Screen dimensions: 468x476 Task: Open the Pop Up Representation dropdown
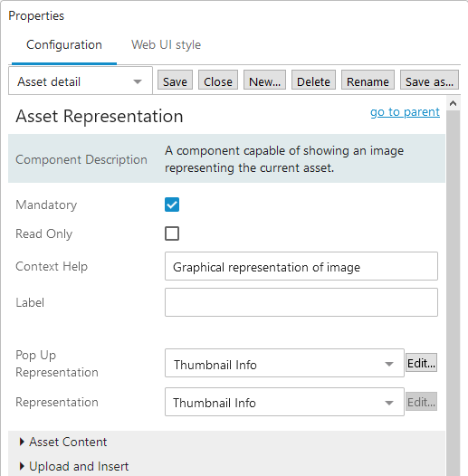click(x=284, y=363)
